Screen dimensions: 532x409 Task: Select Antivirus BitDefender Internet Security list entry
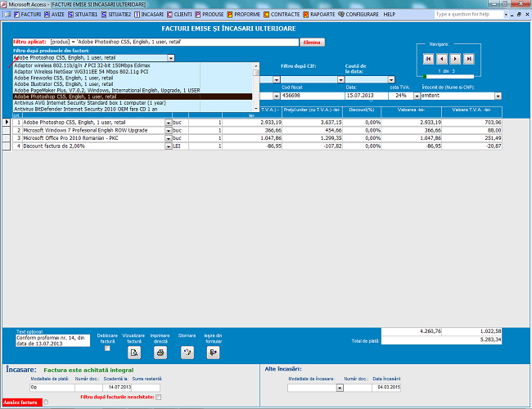pyautogui.click(x=133, y=109)
